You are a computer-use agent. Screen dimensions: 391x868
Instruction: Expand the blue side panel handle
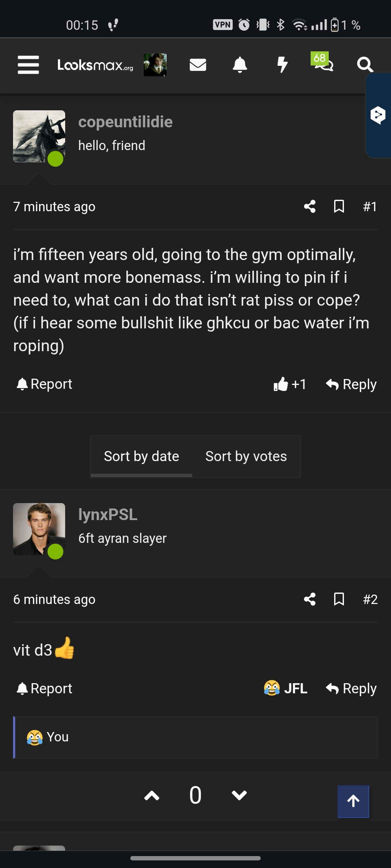[378, 115]
